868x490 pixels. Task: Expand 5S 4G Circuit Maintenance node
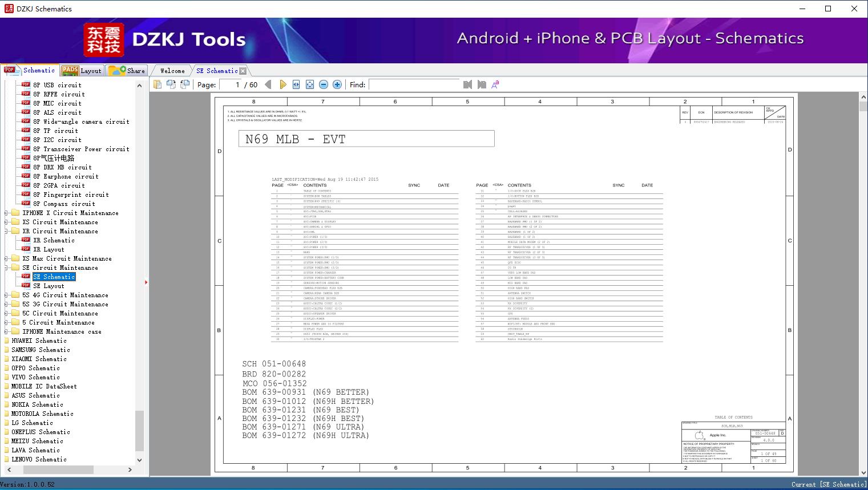click(6, 295)
